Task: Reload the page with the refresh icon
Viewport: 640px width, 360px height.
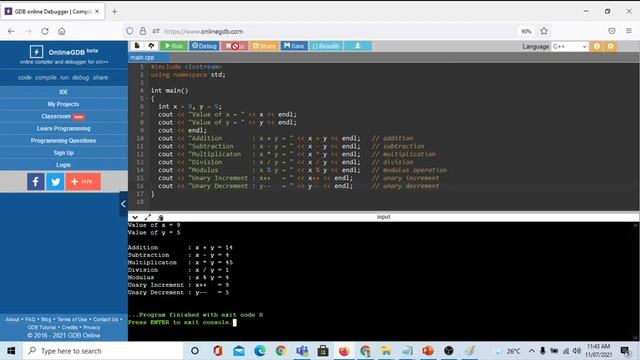Action: tap(45, 31)
